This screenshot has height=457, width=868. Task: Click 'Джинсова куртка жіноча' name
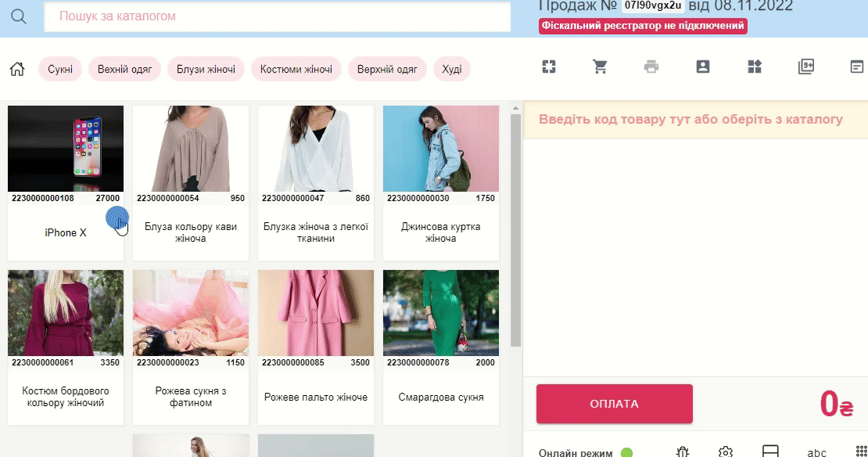click(x=441, y=232)
